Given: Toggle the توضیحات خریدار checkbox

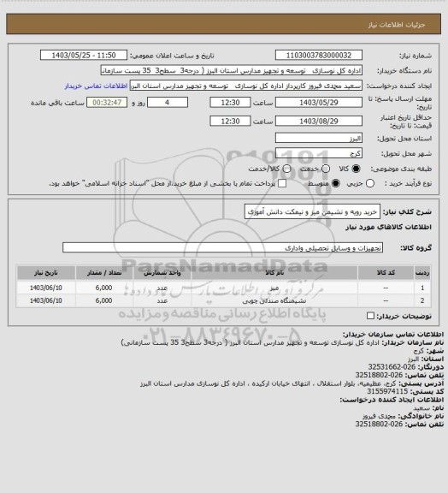Looking at the screenshot, I should [370, 316].
